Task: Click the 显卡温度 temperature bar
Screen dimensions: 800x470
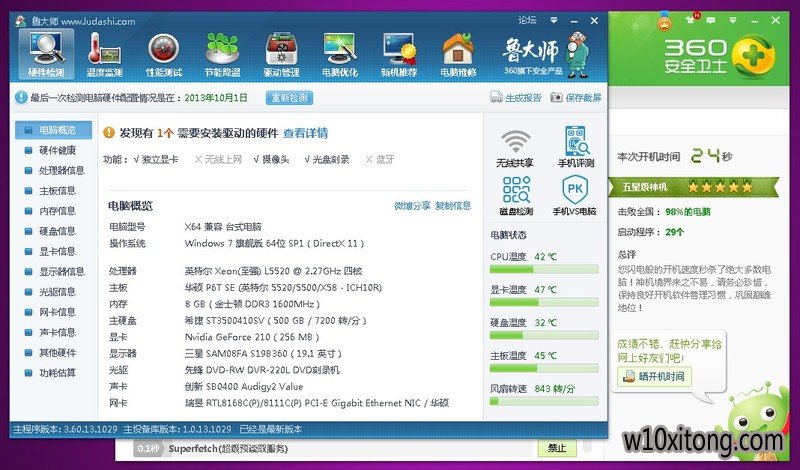Action: pyautogui.click(x=544, y=303)
